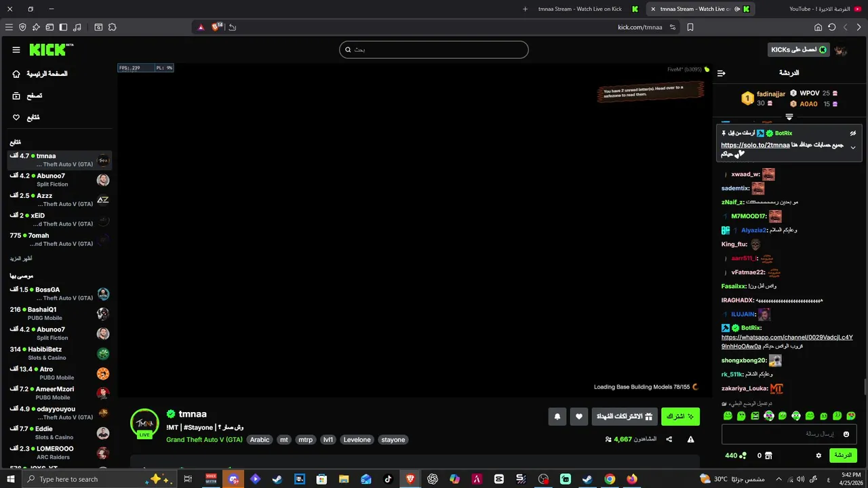Open Abunoo7 Split Fiction in followed list

[60, 180]
